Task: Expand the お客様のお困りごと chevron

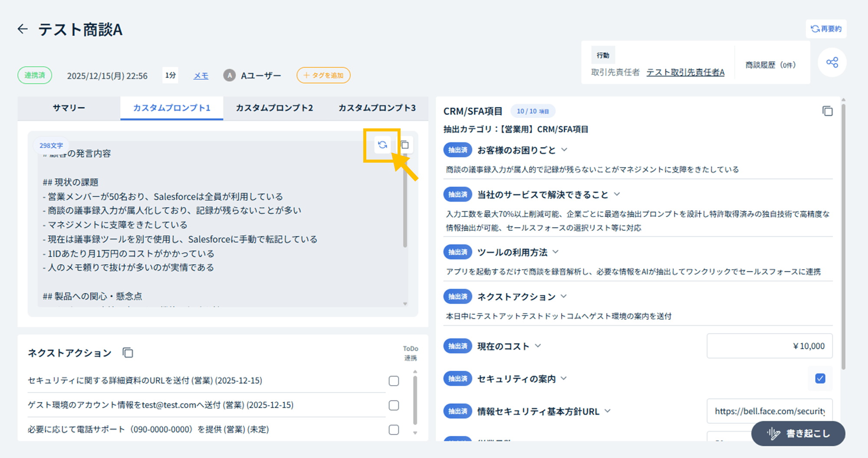Action: click(x=564, y=150)
